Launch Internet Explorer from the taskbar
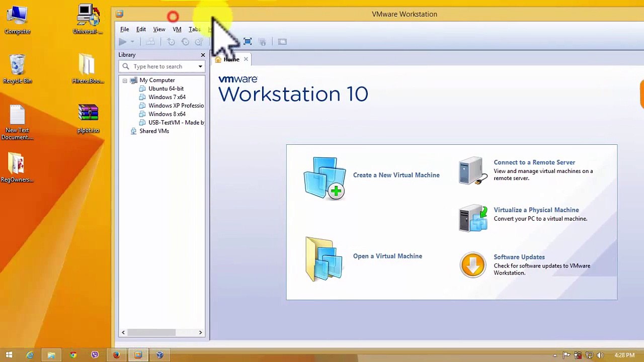Viewport: 644px width, 362px height. 30,355
